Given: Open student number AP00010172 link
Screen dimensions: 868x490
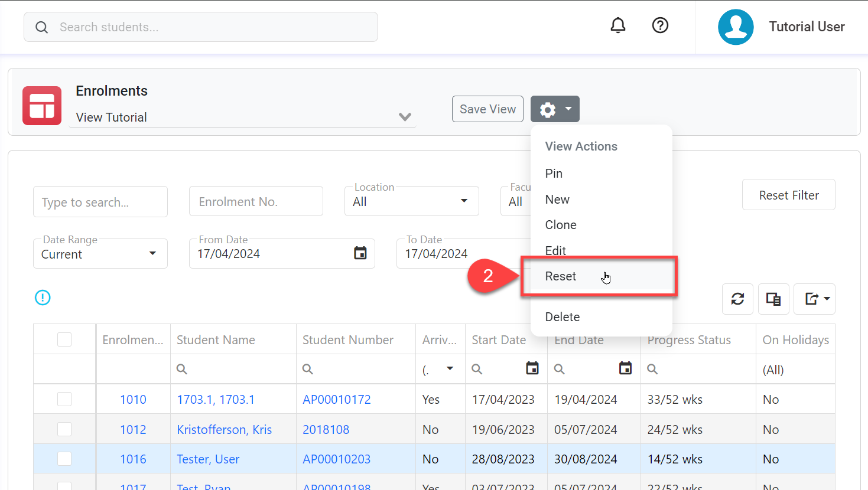Looking at the screenshot, I should click(x=337, y=400).
